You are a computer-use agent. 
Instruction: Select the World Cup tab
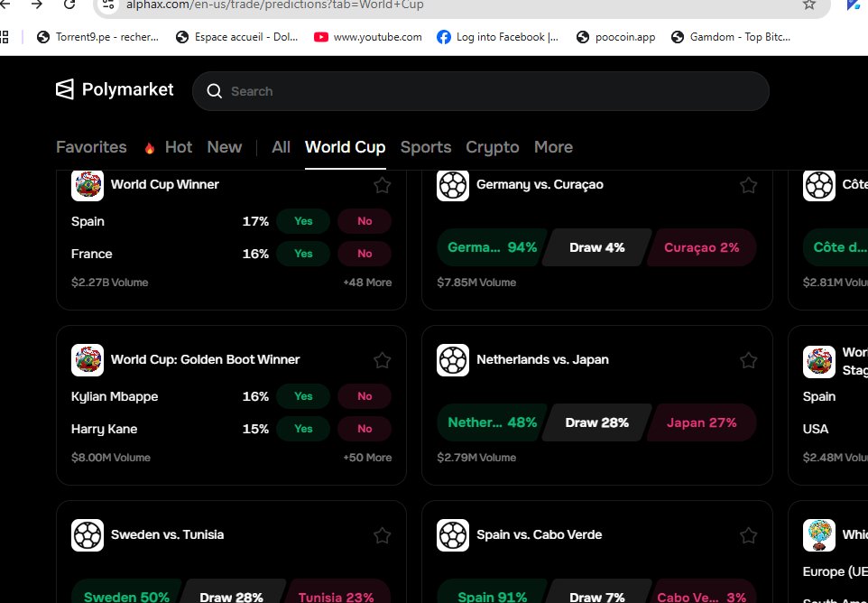point(345,147)
